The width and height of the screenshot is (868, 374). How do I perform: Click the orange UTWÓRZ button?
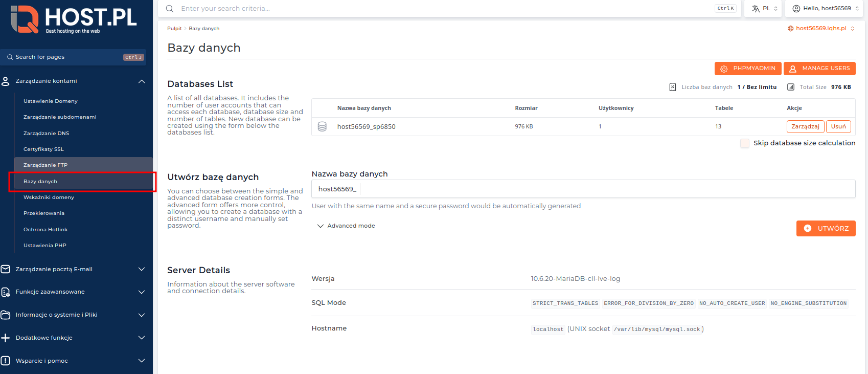click(x=826, y=228)
